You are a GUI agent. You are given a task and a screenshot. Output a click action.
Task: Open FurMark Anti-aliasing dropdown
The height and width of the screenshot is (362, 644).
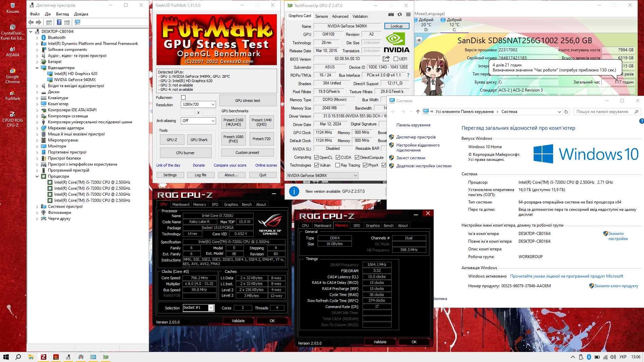pos(198,121)
